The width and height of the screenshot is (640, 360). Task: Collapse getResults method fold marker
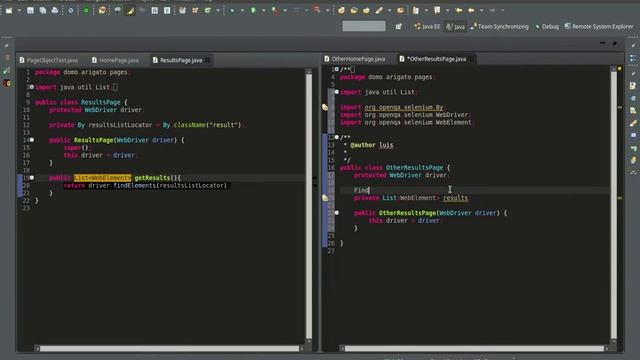click(x=32, y=178)
